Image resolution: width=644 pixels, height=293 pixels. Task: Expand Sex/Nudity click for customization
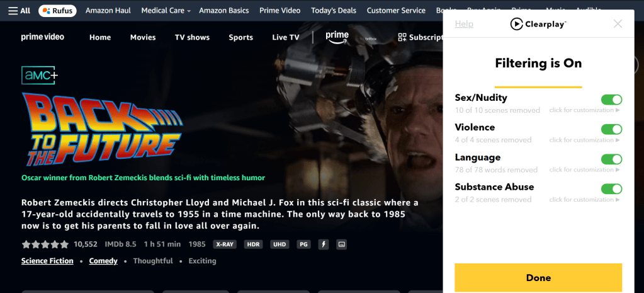click(x=584, y=110)
